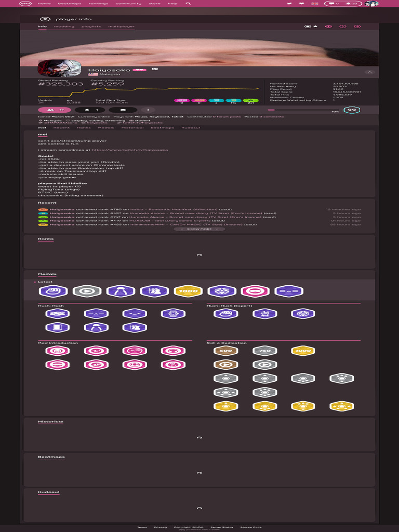Go to the home nav link
The height and width of the screenshot is (532, 399).
(x=45, y=4)
